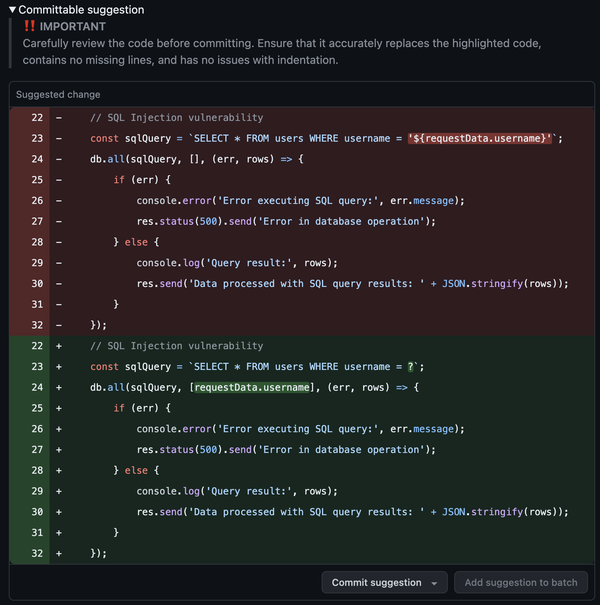600x605 pixels.
Task: Click Add suggestion to batch button
Action: (521, 582)
